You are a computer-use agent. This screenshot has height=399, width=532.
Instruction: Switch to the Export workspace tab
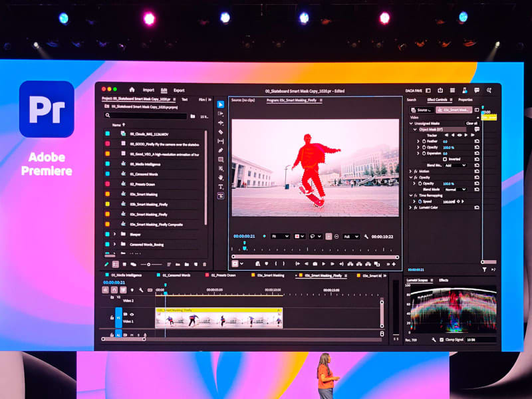click(179, 90)
